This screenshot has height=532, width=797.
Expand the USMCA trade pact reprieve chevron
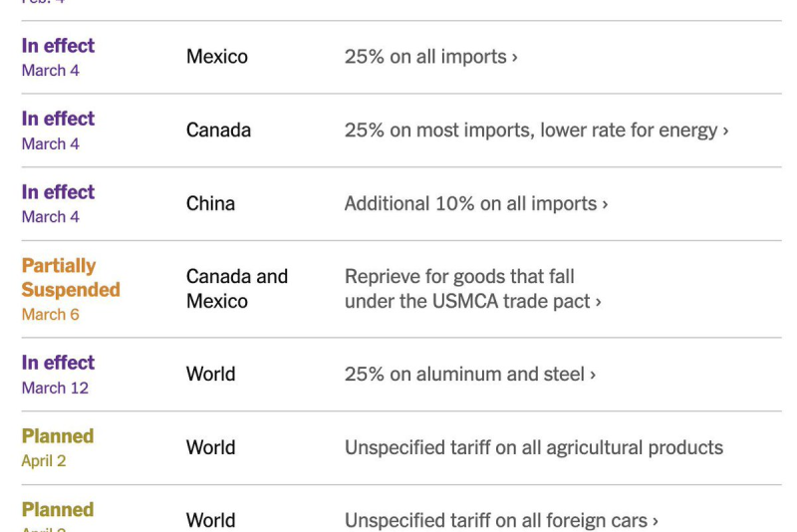[x=598, y=301]
